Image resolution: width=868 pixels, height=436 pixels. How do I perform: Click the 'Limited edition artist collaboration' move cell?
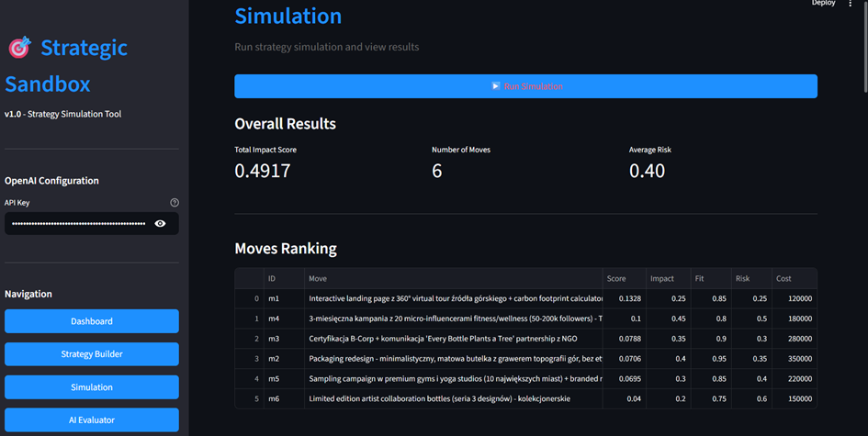[454, 398]
